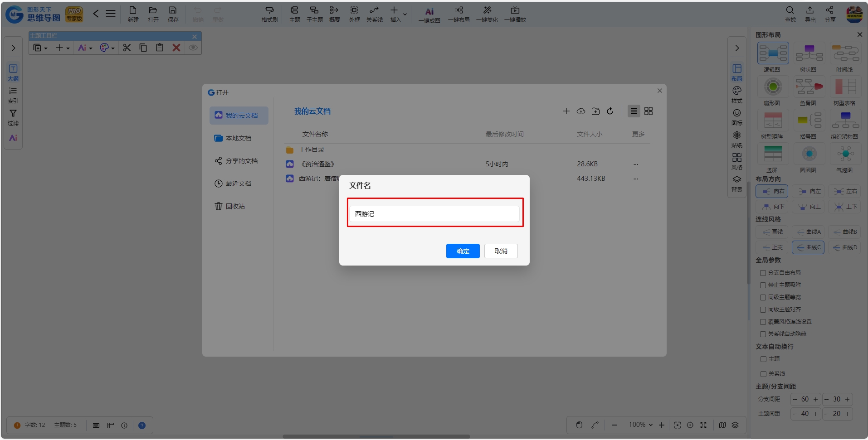The image size is (868, 440).
Task: Click the 外框 boundary tool
Action: (354, 14)
